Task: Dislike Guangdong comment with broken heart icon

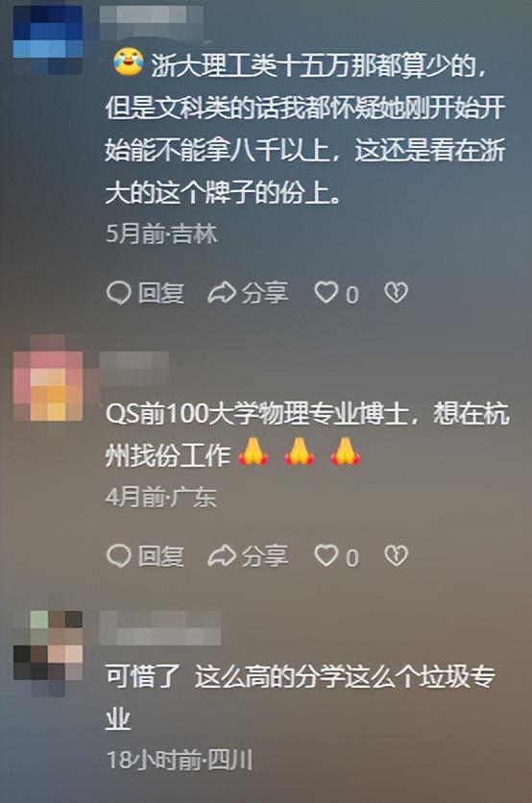Action: click(x=396, y=555)
